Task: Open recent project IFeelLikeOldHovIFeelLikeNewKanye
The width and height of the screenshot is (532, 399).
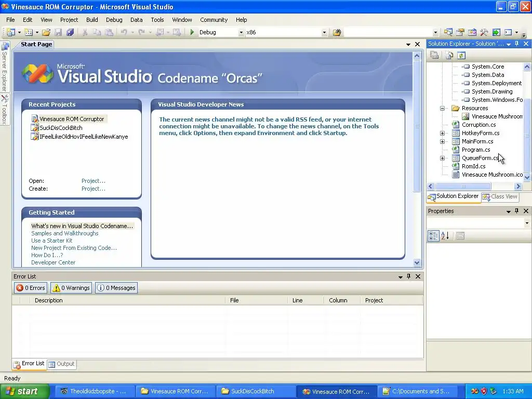Action: click(x=84, y=137)
